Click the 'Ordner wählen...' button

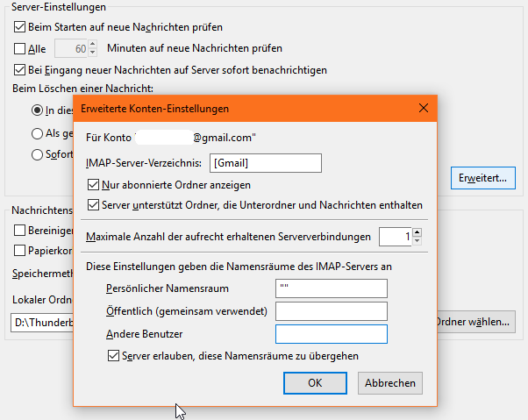tap(476, 322)
